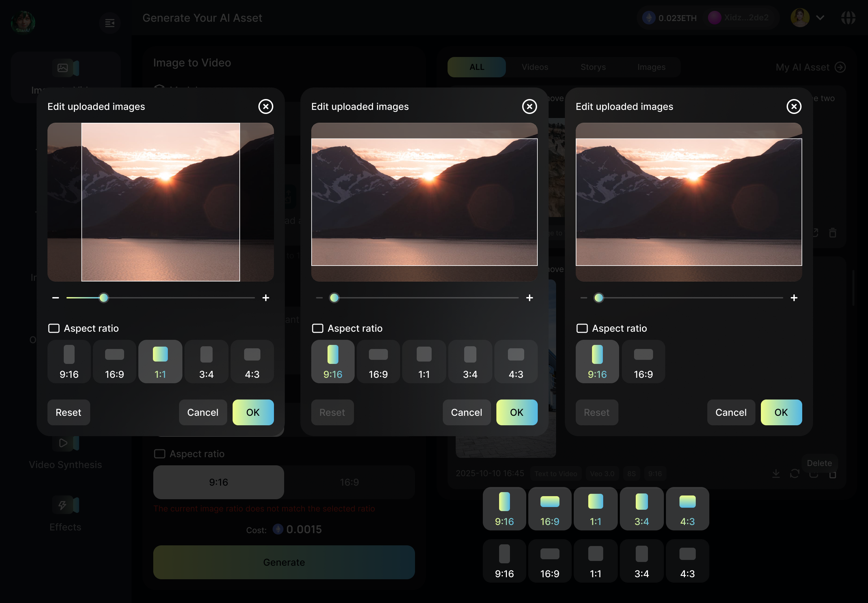Click zoom-out minus in left crop dialog
The height and width of the screenshot is (603, 868).
point(56,298)
